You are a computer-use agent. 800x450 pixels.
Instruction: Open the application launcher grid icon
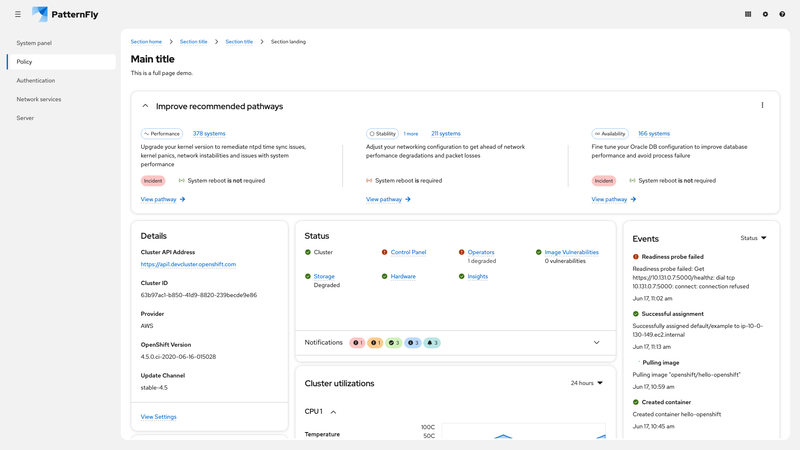coord(748,14)
